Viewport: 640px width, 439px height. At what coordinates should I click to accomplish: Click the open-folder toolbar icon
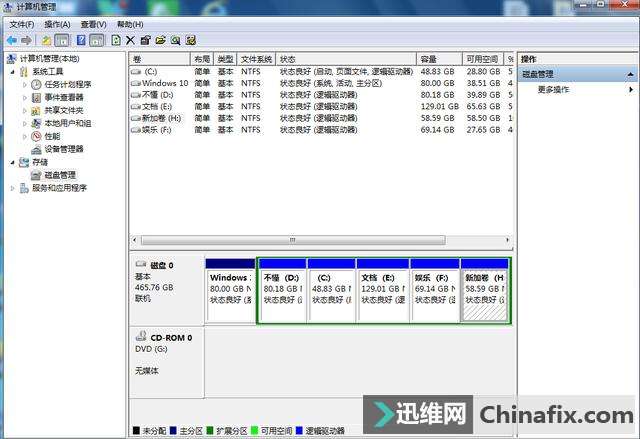(x=160, y=40)
